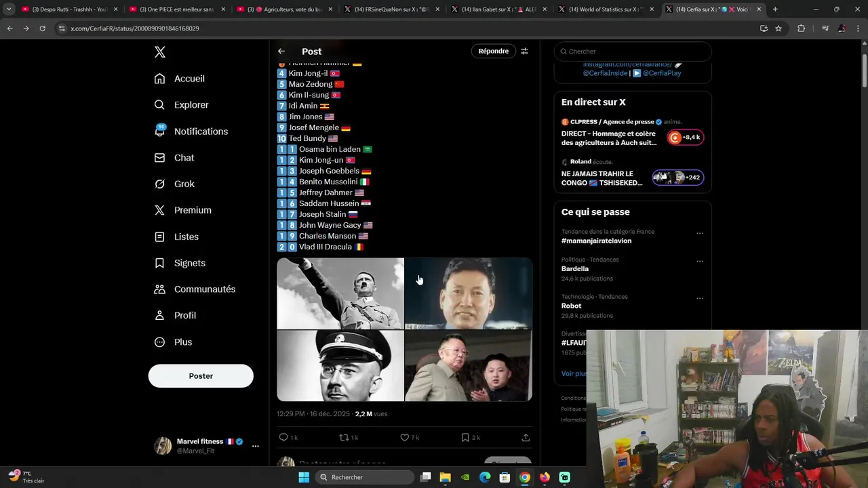The image size is (868, 488).
Task: Share the post via share icon
Action: coord(526,438)
